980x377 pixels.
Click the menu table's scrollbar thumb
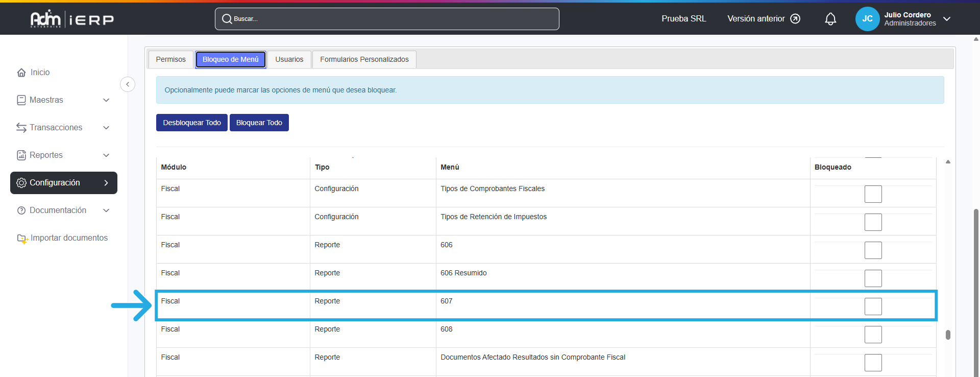click(948, 335)
